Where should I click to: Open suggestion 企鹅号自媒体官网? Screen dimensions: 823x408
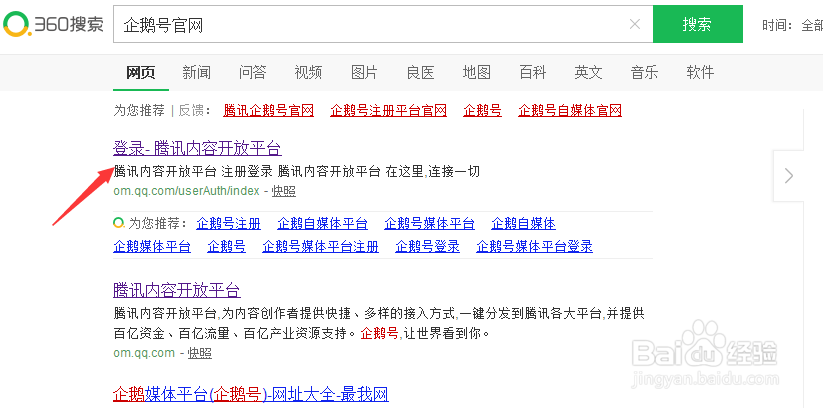pyautogui.click(x=570, y=110)
